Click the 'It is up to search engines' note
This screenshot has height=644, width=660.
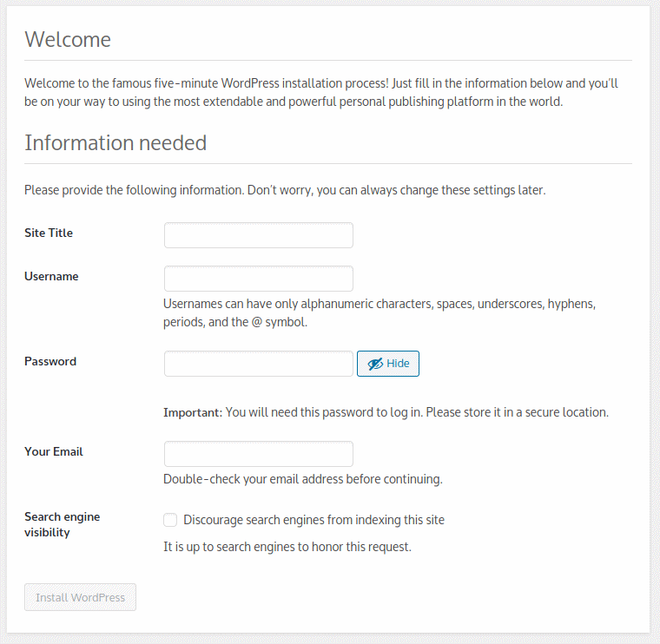click(287, 547)
